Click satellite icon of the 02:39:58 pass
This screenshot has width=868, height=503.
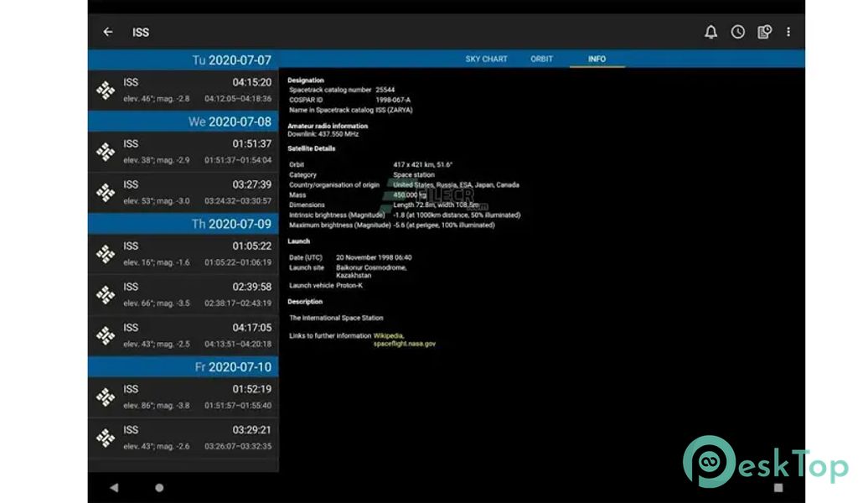pos(106,295)
